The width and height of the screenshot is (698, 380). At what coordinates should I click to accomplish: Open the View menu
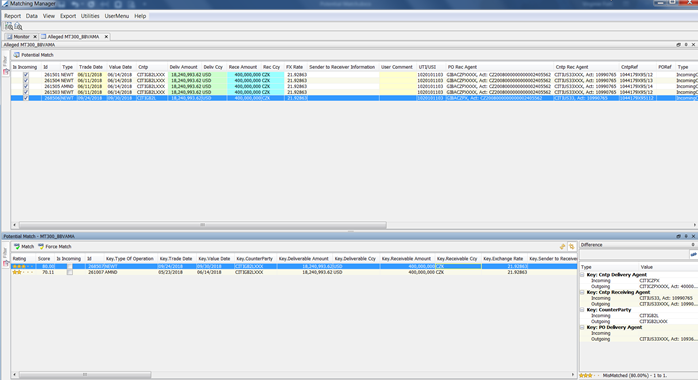(49, 16)
